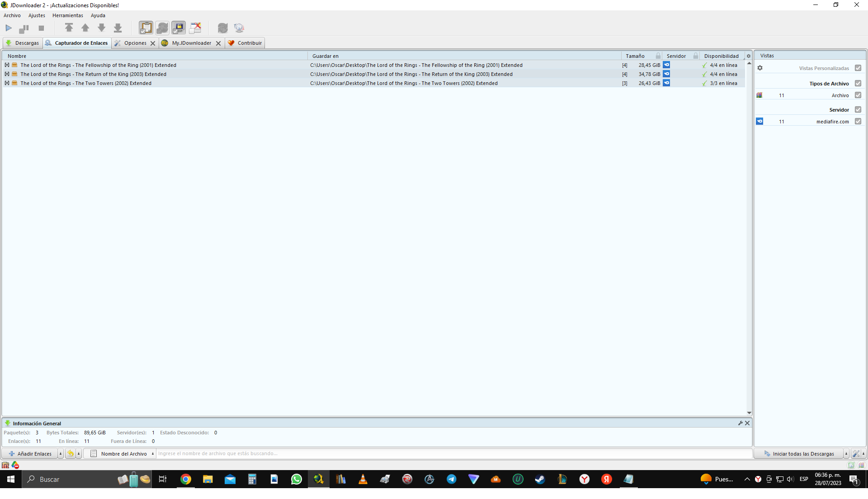This screenshot has width=868, height=499.
Task: Close the Información General panel
Action: coord(747,424)
